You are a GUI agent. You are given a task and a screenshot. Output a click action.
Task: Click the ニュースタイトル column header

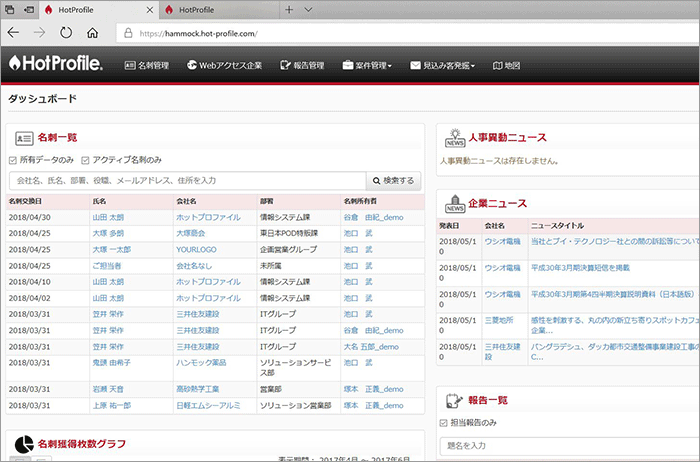[557, 226]
